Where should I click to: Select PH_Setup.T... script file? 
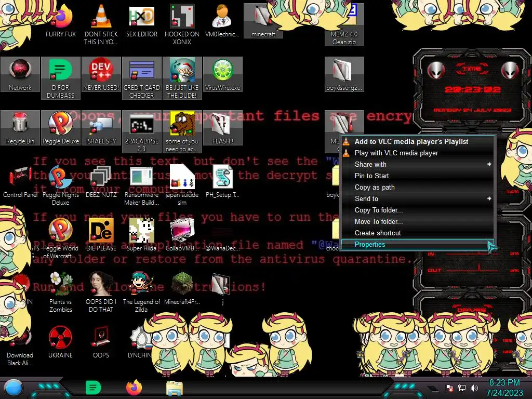[222, 181]
